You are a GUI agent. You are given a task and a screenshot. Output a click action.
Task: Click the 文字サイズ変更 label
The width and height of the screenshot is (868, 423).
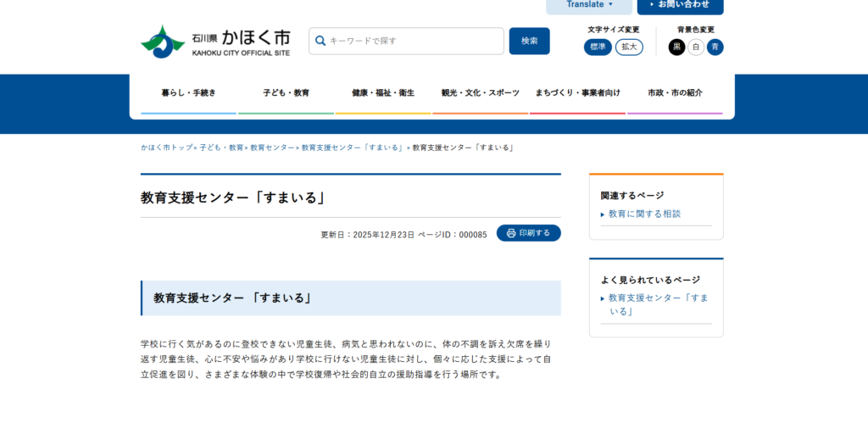(x=614, y=30)
